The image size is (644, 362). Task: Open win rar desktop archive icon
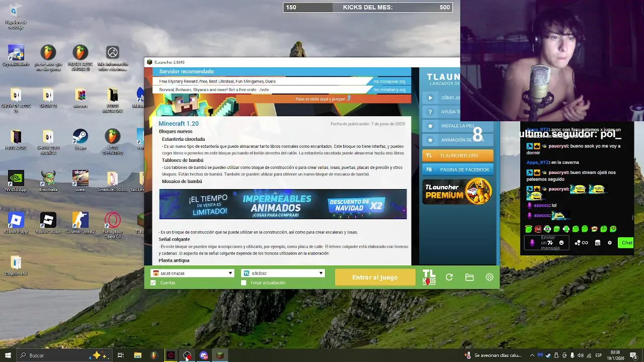(x=80, y=98)
